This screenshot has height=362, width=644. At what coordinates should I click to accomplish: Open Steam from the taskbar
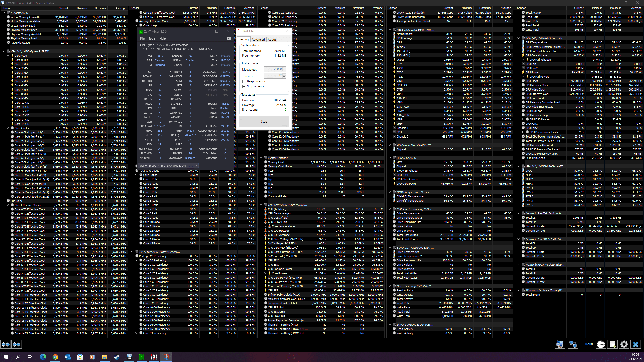point(117,357)
